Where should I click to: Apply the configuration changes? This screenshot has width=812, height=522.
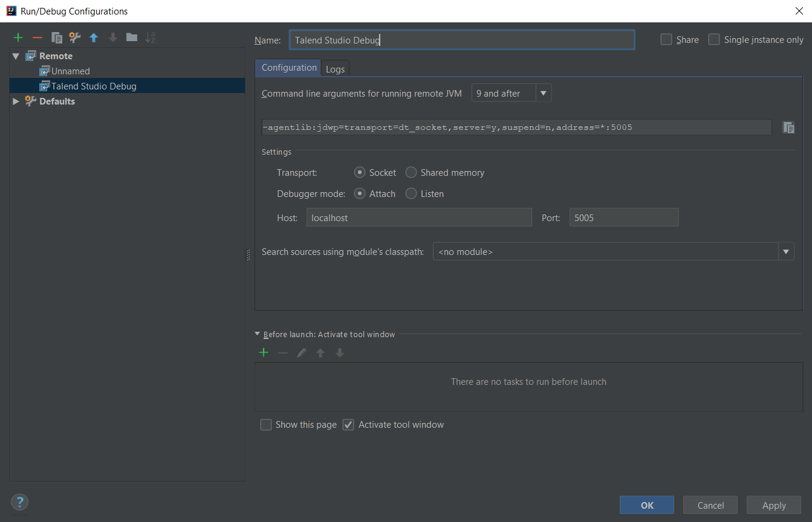click(773, 505)
